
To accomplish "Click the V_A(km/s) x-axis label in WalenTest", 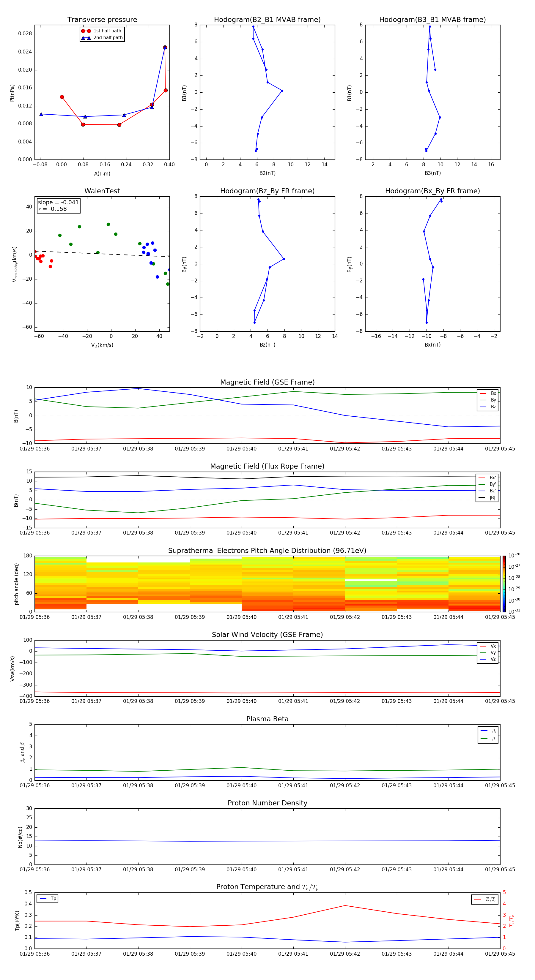I will 102,345.
